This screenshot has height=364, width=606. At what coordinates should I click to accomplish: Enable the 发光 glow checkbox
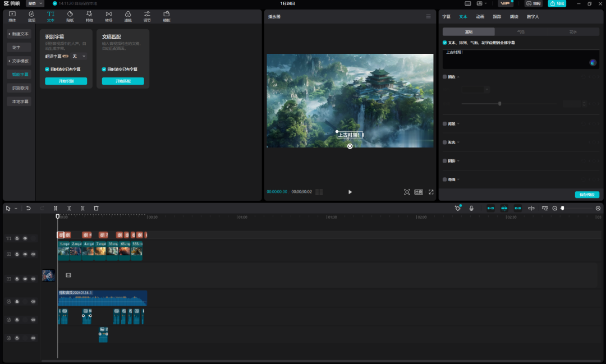(x=445, y=142)
